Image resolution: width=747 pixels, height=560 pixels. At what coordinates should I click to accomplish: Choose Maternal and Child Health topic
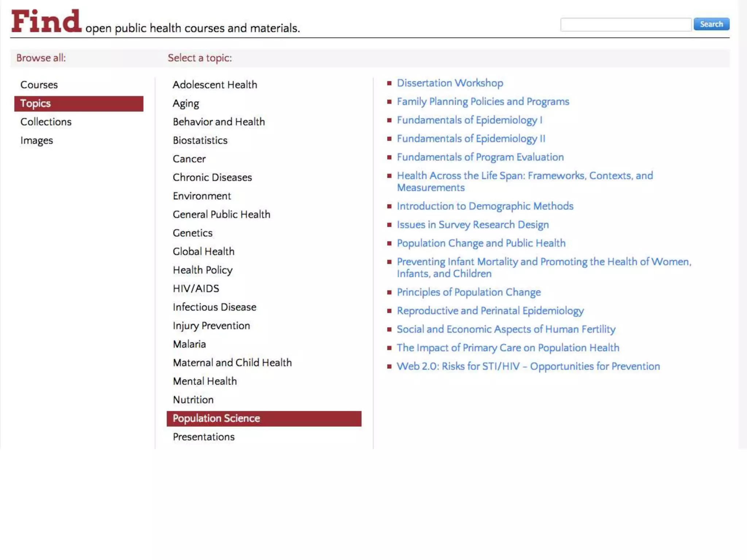pyautogui.click(x=232, y=363)
